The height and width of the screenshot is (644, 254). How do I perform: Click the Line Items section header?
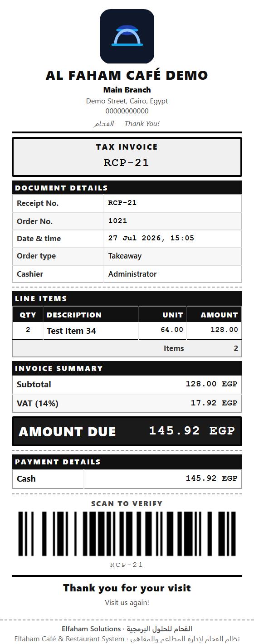pos(127,298)
